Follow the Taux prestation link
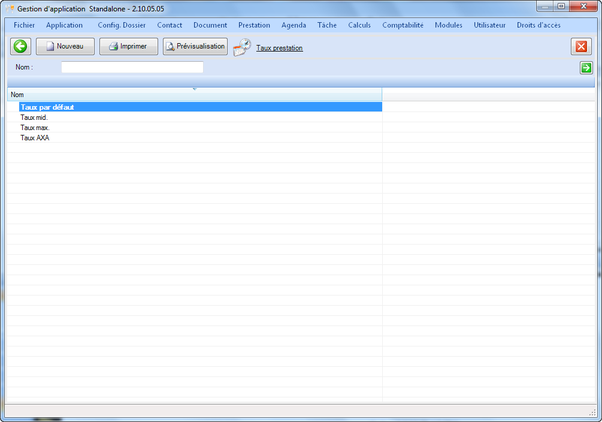Image resolution: width=602 pixels, height=422 pixels. coord(279,48)
